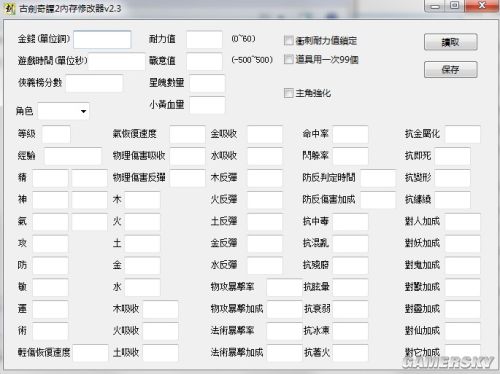500x374 pixels.
Task: Select the 術 stat field
Action: 50,331
